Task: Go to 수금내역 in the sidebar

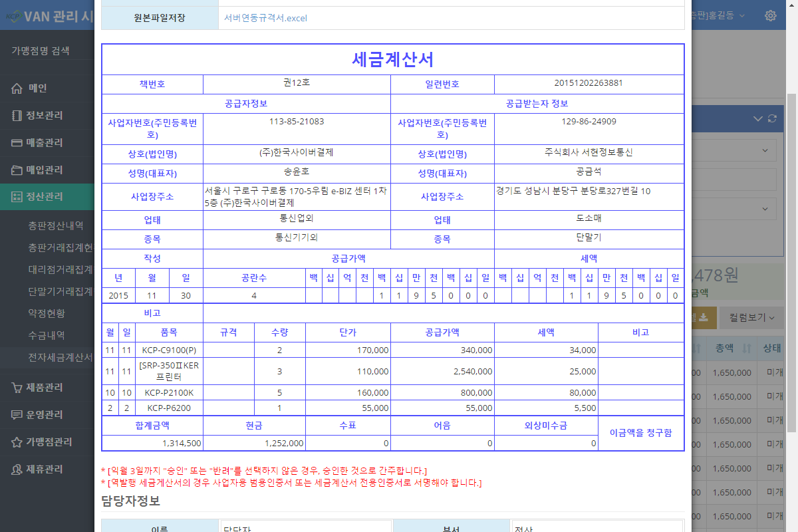Action: (x=47, y=335)
